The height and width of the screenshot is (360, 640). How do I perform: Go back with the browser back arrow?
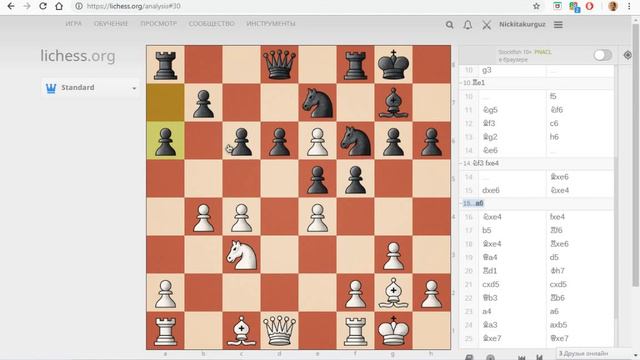tap(11, 6)
